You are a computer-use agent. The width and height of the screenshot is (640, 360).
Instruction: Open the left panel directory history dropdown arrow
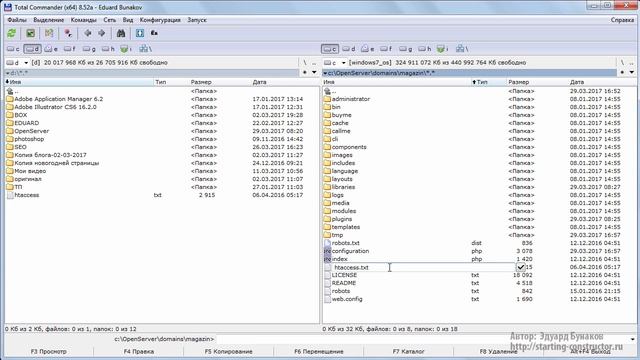click(314, 73)
